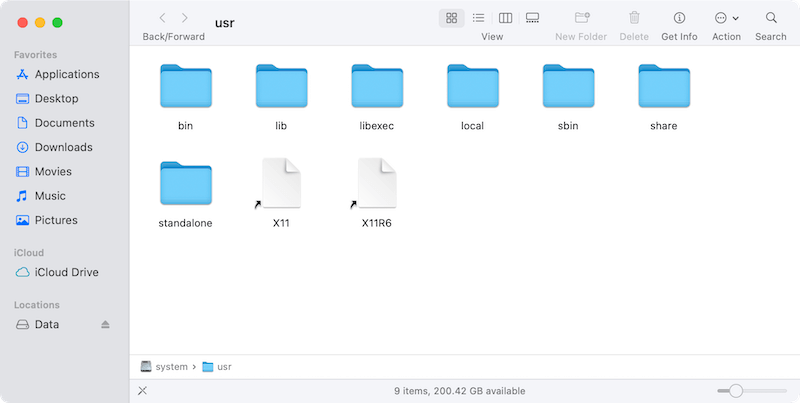Go forward with the right chevron
The image size is (800, 403).
pyautogui.click(x=185, y=18)
